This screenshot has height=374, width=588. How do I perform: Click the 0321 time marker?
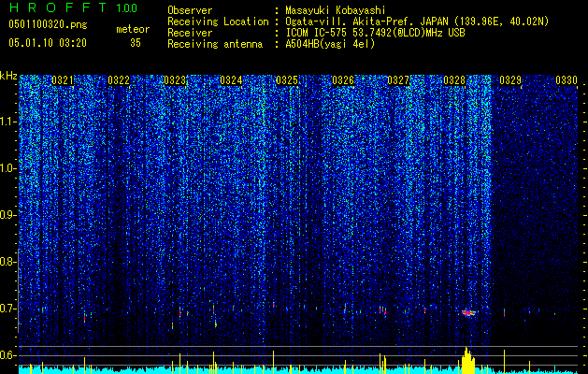click(63, 79)
